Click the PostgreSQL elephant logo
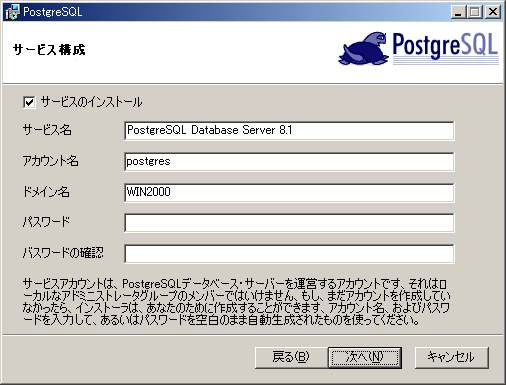 [363, 49]
